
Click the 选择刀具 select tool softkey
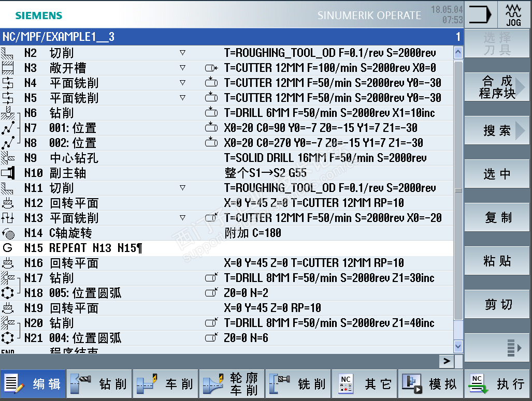(x=497, y=43)
